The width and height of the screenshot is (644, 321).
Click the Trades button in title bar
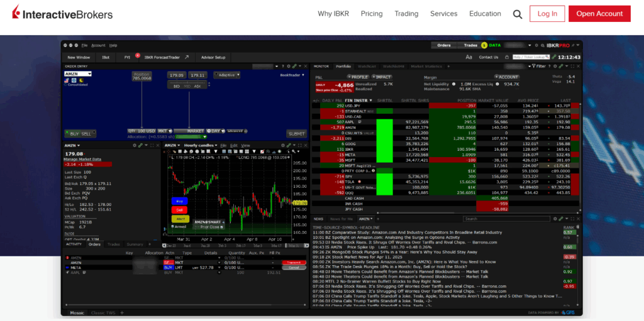point(470,45)
